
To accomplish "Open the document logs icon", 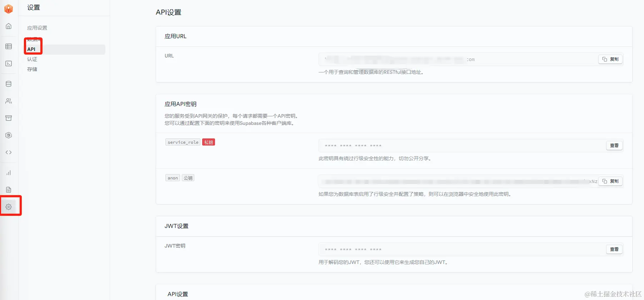I will (x=9, y=190).
